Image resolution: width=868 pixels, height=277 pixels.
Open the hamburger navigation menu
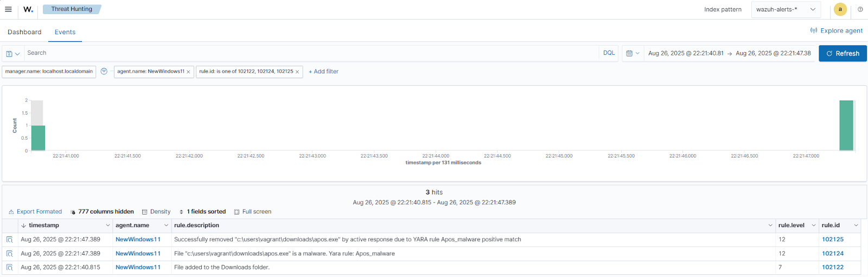point(8,9)
